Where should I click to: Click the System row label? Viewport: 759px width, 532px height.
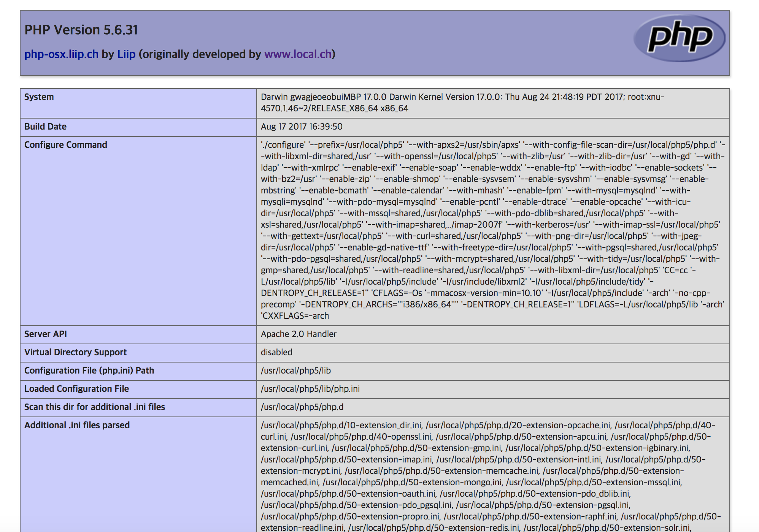[39, 97]
